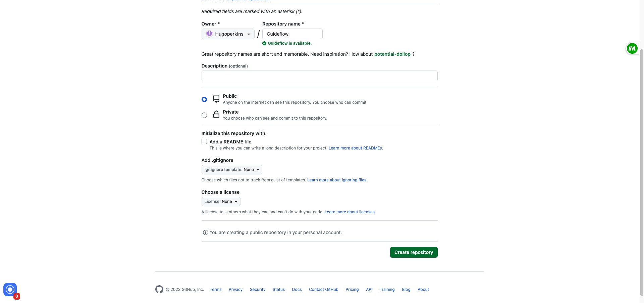Open the Loom recording bubble in the corner
The height and width of the screenshot is (303, 644).
point(10,290)
